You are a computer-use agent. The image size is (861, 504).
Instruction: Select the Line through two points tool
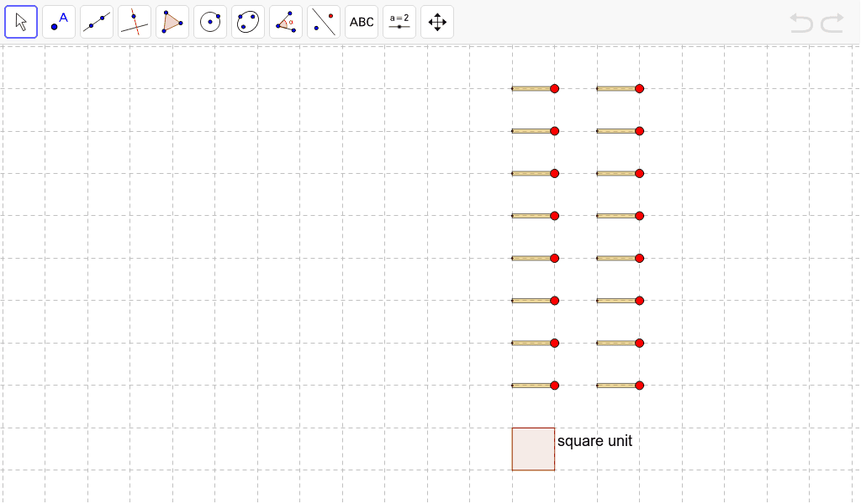point(97,22)
